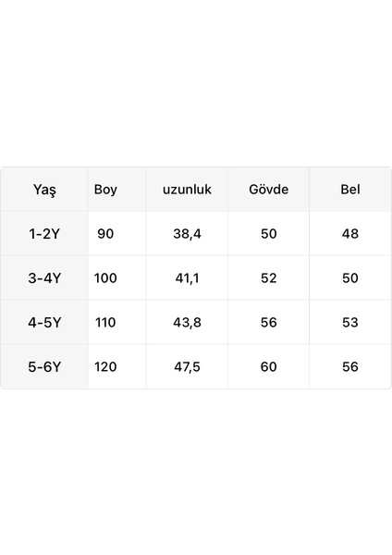This screenshot has width=392, height=555.
Task: Select the Bel value 48
Action: (x=350, y=234)
